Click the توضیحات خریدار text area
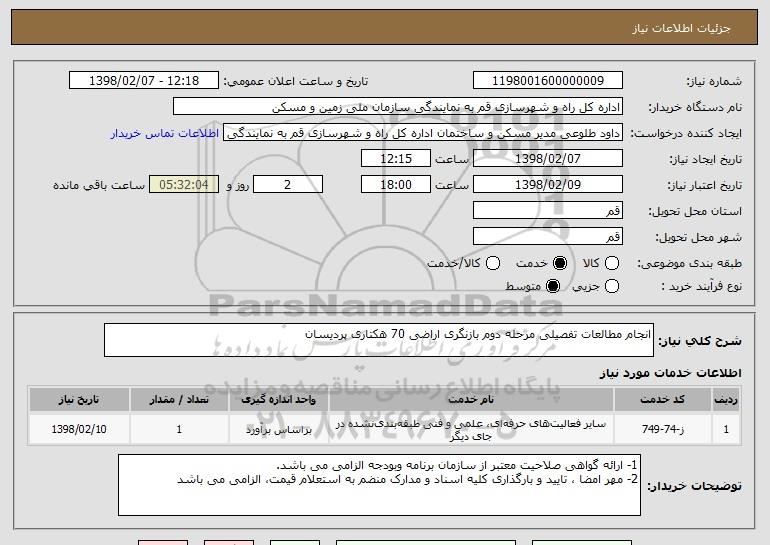 click(379, 485)
